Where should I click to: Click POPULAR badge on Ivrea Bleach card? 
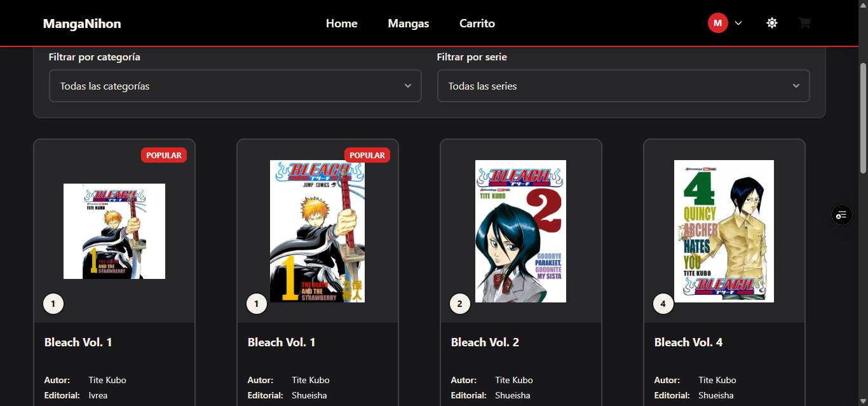[164, 155]
